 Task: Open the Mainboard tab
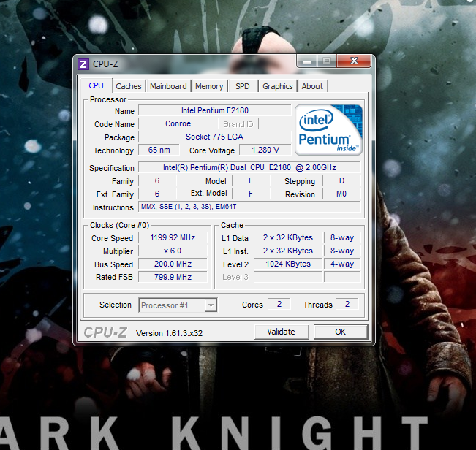click(168, 86)
